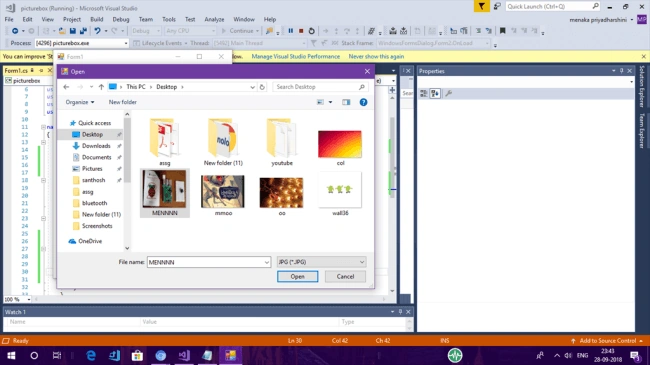Screen dimensions: 650x365
Task: Click the Bookmark icon in toolbar
Action: (502, 31)
